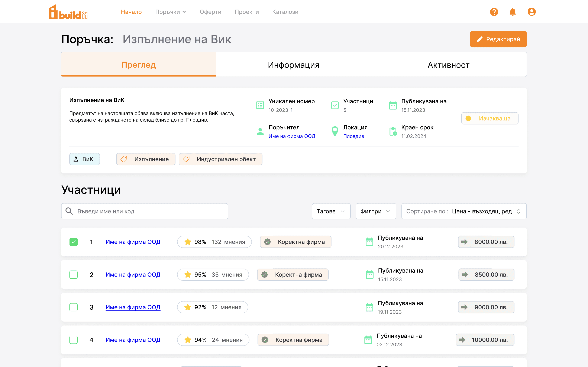Open Проекти in navigation
This screenshot has height=367, width=588.
(247, 12)
